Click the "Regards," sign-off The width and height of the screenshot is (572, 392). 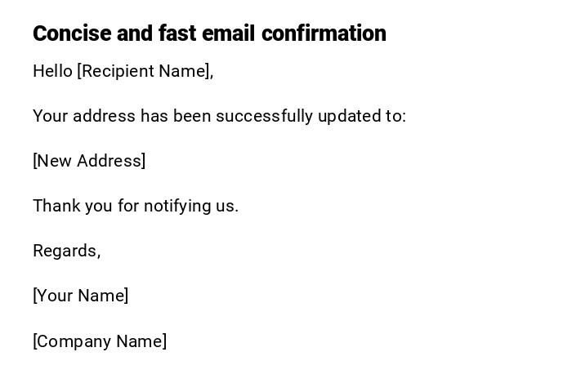coord(66,251)
